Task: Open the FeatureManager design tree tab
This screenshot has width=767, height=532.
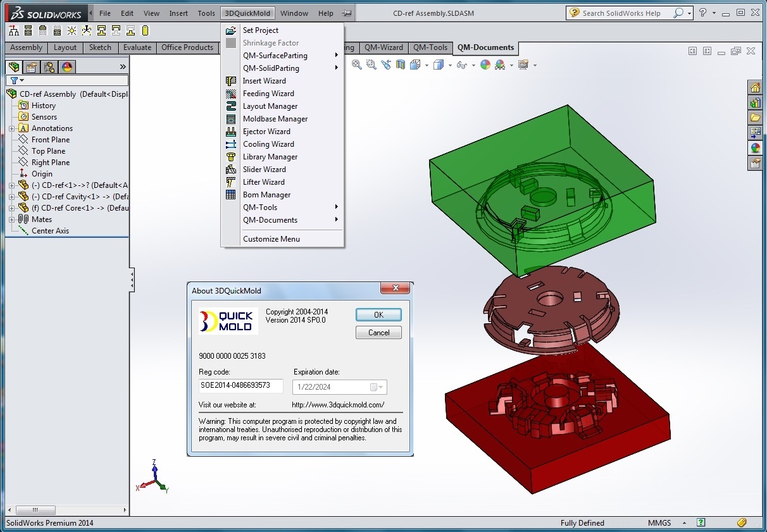Action: pos(14,66)
